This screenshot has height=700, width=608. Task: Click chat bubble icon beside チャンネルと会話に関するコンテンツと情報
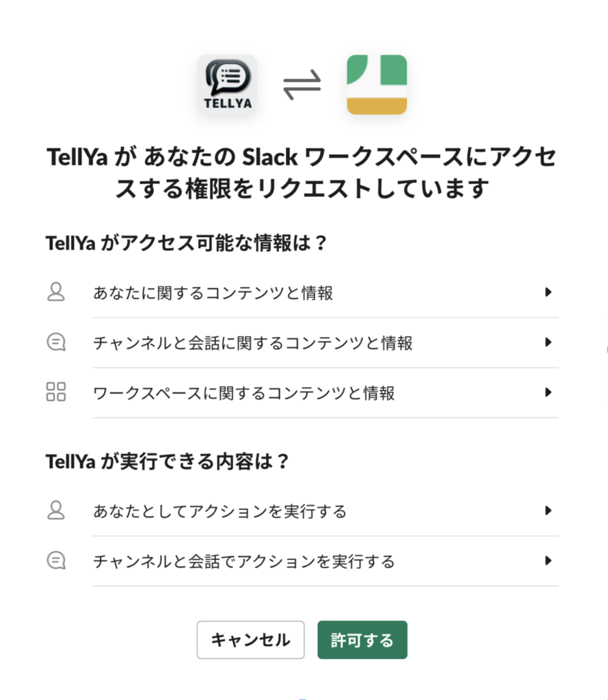pos(56,342)
